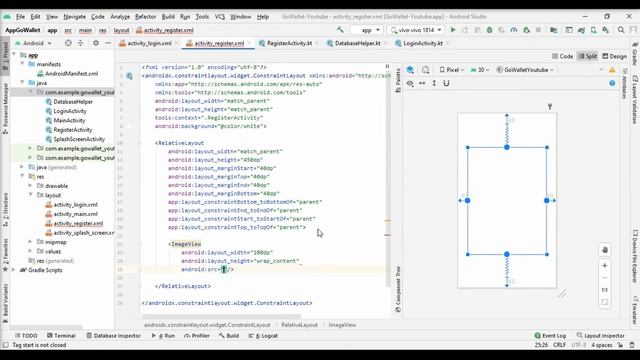Click the yellow warning icon in designer
Screen dimensions: 640x360
[x=612, y=70]
